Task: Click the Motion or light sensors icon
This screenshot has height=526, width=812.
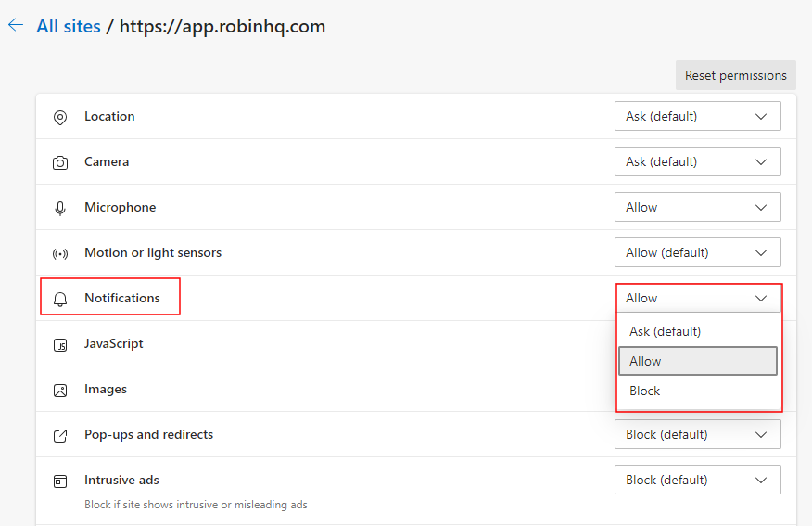Action: tap(60, 253)
